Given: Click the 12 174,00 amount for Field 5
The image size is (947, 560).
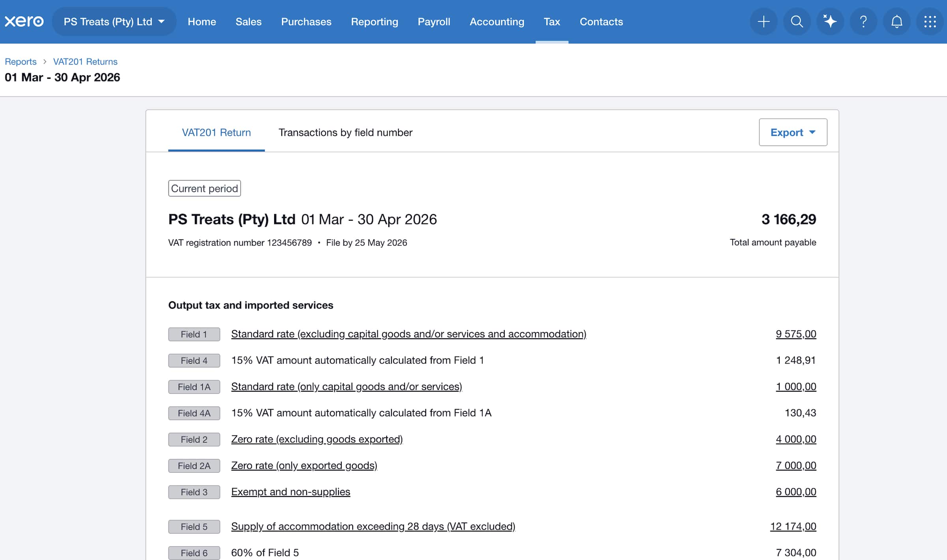Looking at the screenshot, I should pyautogui.click(x=793, y=526).
